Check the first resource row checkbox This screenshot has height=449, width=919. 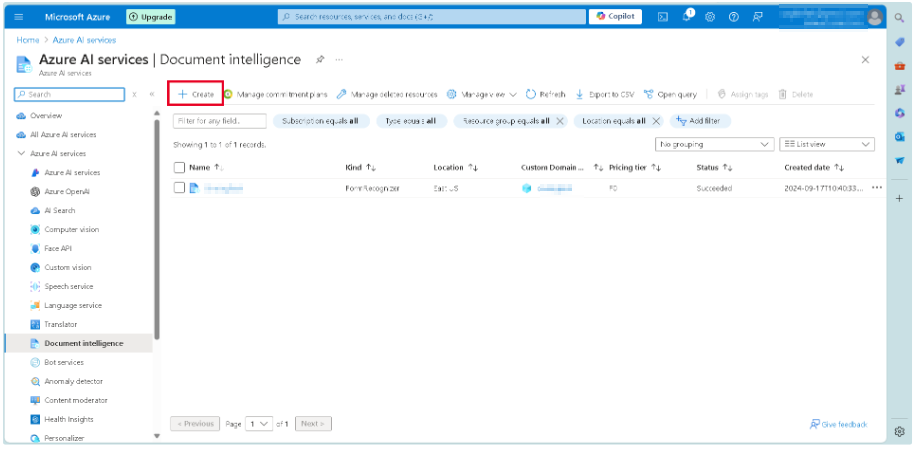point(180,188)
